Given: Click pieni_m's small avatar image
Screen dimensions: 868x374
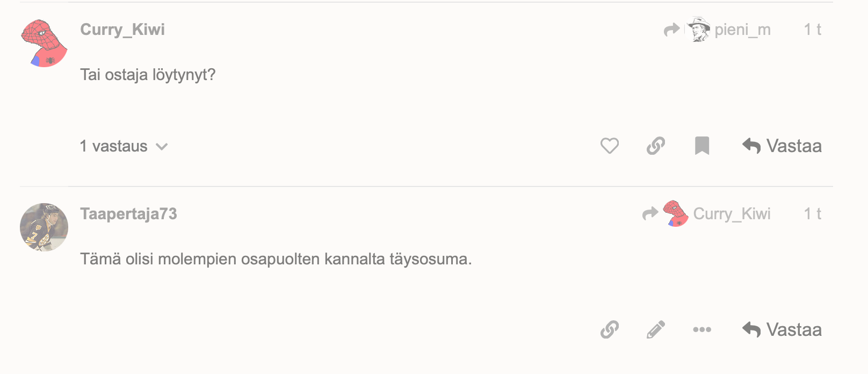Looking at the screenshot, I should (699, 30).
